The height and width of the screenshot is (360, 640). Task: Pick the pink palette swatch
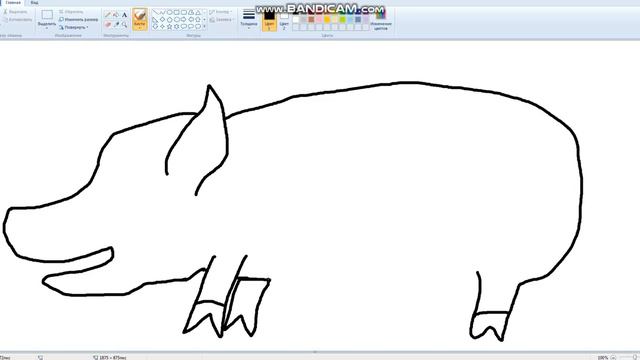(319, 20)
